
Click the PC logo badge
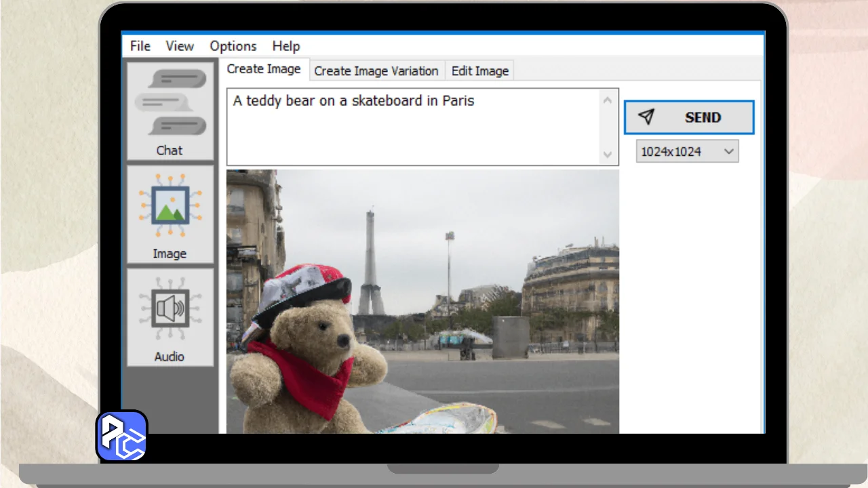tap(122, 436)
